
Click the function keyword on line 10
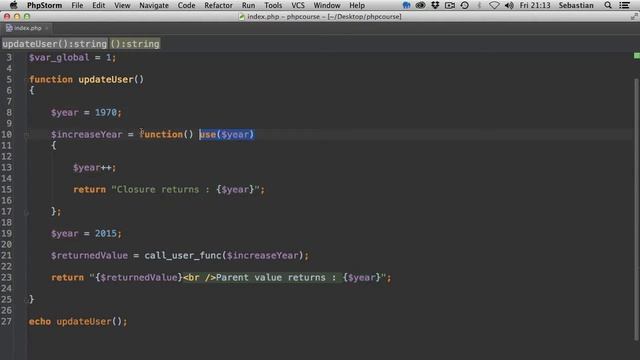(161, 134)
